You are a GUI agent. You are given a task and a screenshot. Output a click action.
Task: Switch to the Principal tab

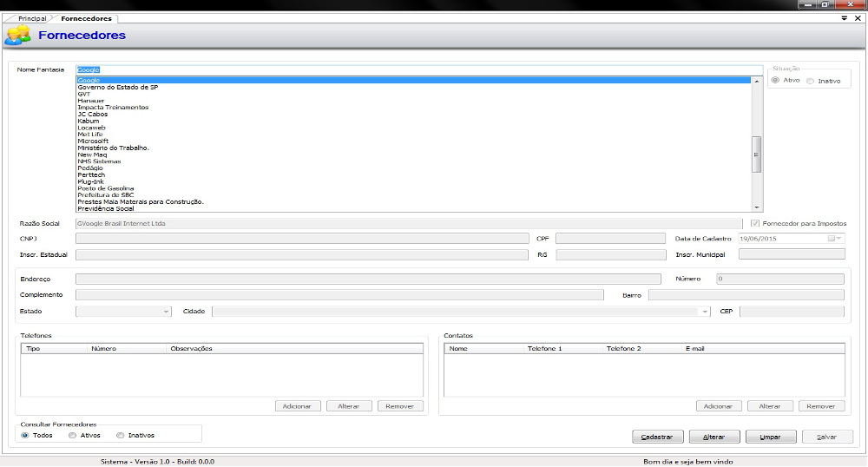(33, 18)
